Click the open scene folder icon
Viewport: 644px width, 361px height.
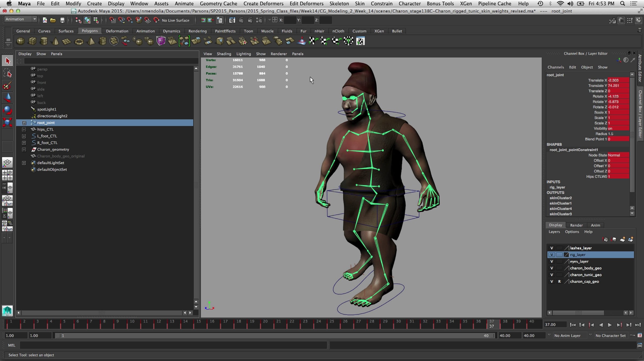click(x=53, y=20)
